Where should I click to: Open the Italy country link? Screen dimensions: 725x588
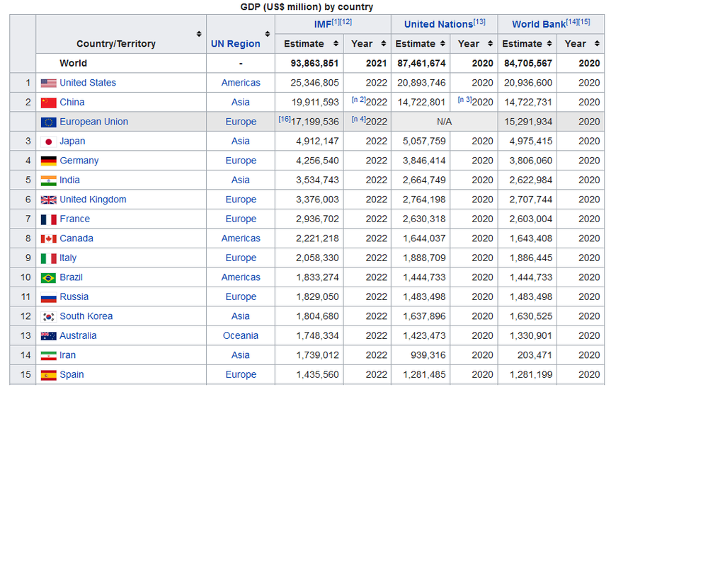pyautogui.click(x=68, y=258)
